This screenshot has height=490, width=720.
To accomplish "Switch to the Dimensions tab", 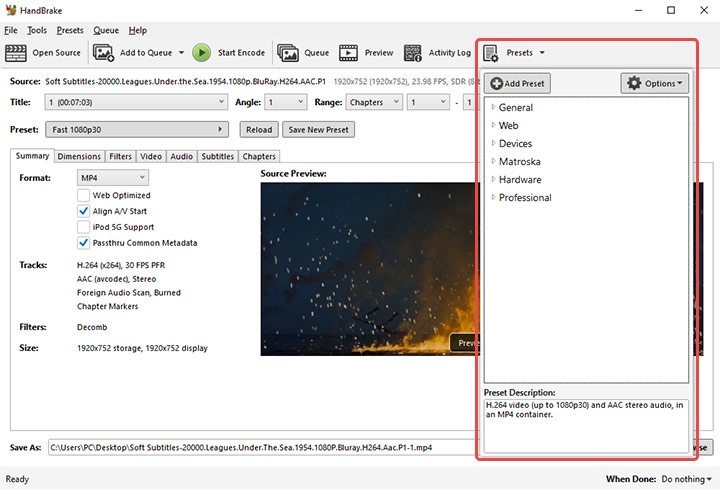I will tap(79, 157).
